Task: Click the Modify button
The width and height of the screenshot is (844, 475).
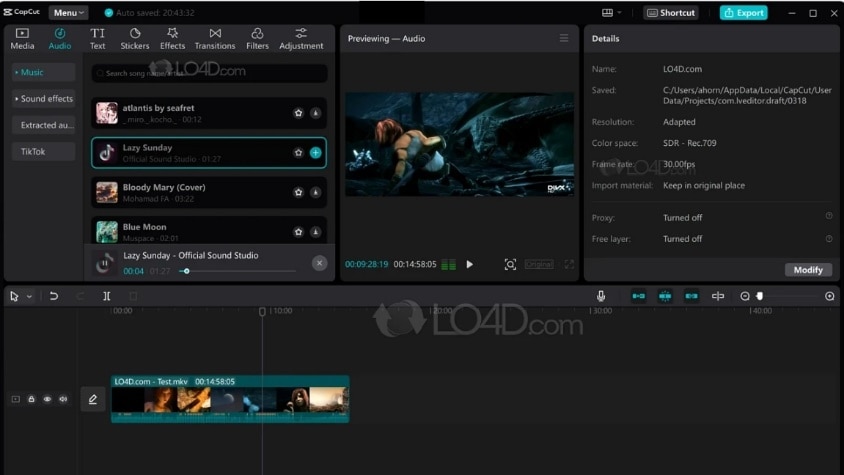Action: (x=808, y=270)
